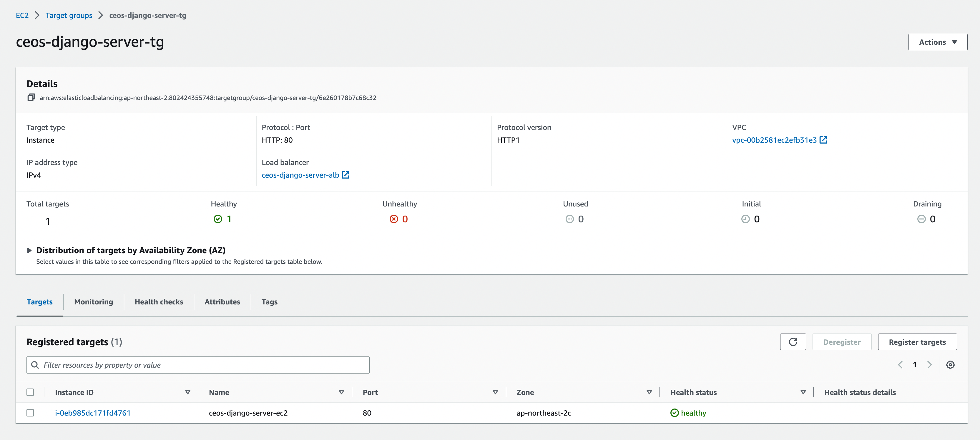Sort by Zone column arrow
Image resolution: width=980 pixels, height=440 pixels.
click(x=649, y=392)
